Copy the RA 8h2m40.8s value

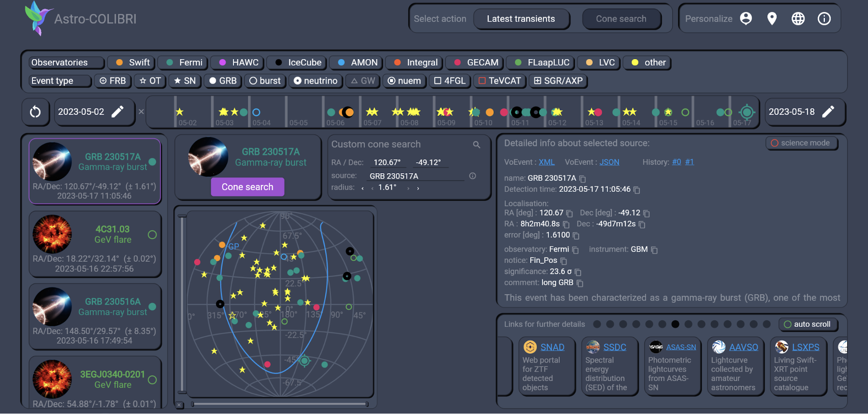(566, 224)
